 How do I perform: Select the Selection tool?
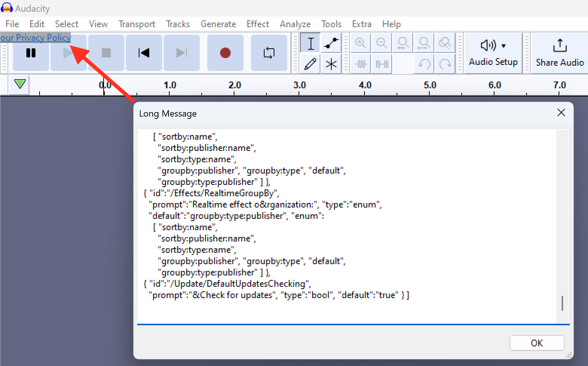pyautogui.click(x=310, y=43)
